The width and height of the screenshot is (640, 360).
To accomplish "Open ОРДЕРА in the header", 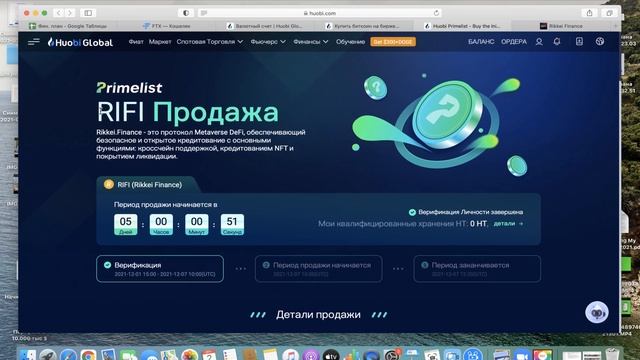I will [514, 42].
